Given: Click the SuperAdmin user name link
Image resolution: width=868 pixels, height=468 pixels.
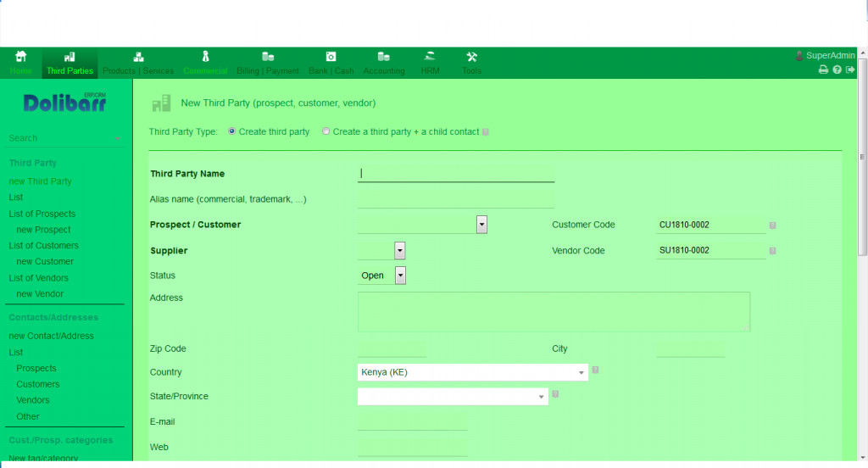Looking at the screenshot, I should [831, 55].
